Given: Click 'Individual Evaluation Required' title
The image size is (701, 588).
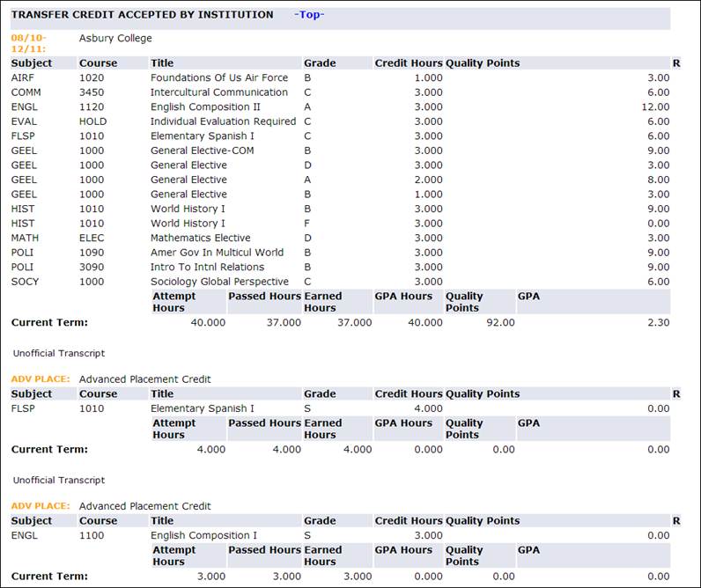Looking at the screenshot, I should 223,121.
